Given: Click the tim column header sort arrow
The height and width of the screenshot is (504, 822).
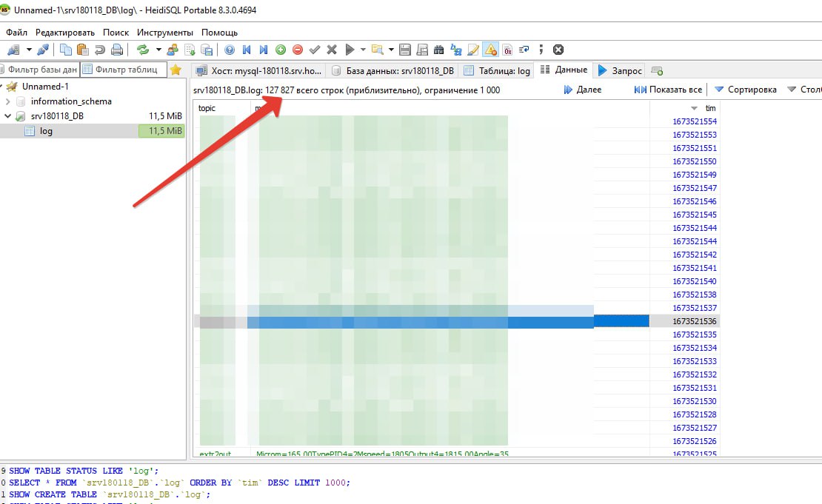Looking at the screenshot, I should point(694,109).
